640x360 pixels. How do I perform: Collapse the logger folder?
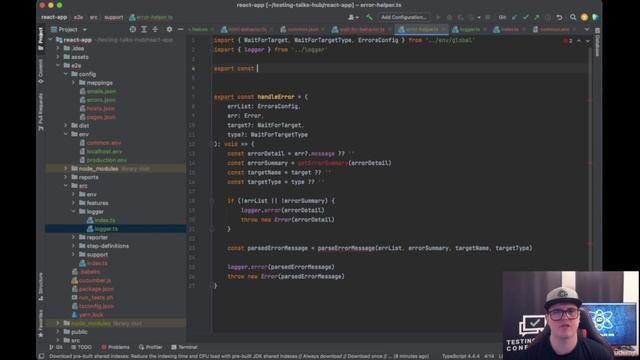point(73,211)
